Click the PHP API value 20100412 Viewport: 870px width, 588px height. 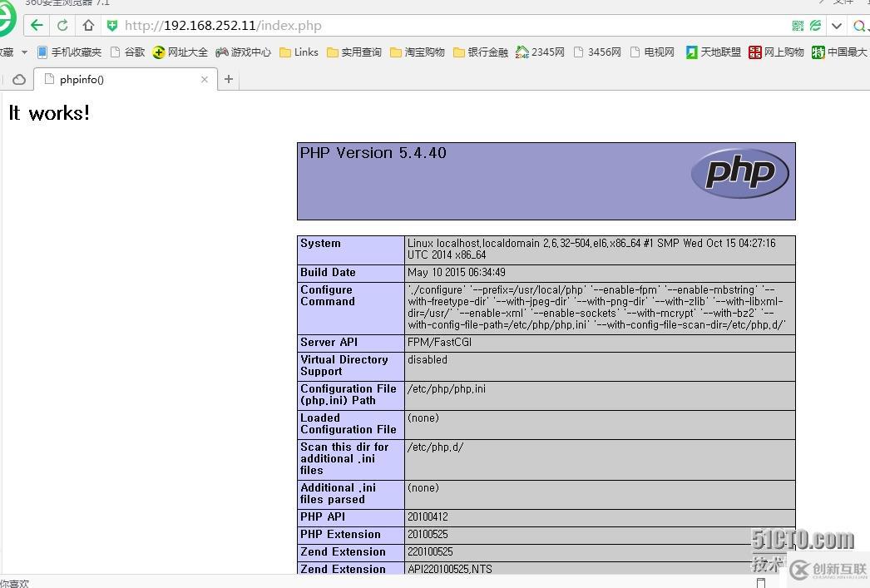click(428, 517)
